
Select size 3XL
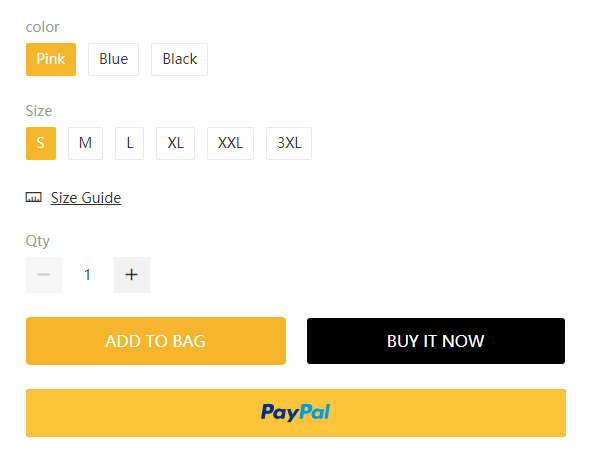tap(289, 143)
